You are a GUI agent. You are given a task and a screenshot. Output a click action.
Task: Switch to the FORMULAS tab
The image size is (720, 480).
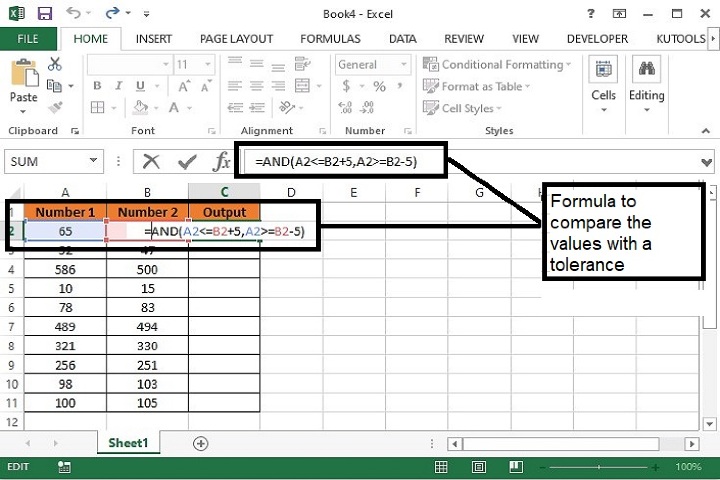click(x=330, y=39)
